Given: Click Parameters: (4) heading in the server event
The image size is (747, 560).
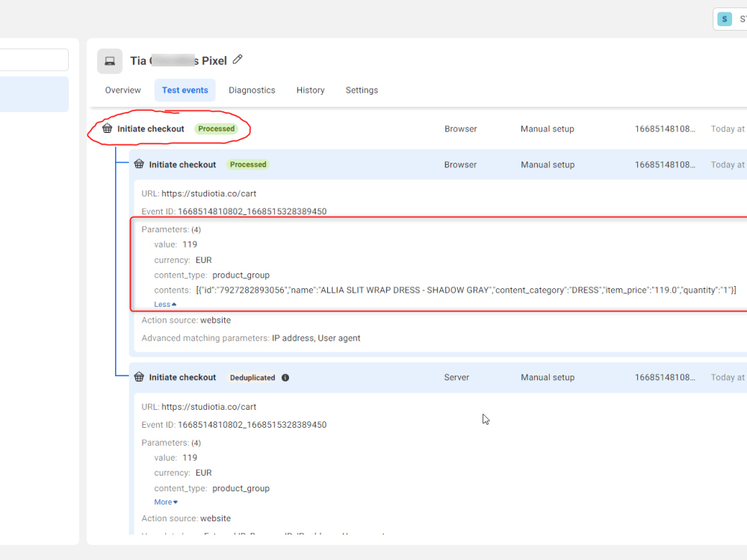Looking at the screenshot, I should click(x=171, y=443).
